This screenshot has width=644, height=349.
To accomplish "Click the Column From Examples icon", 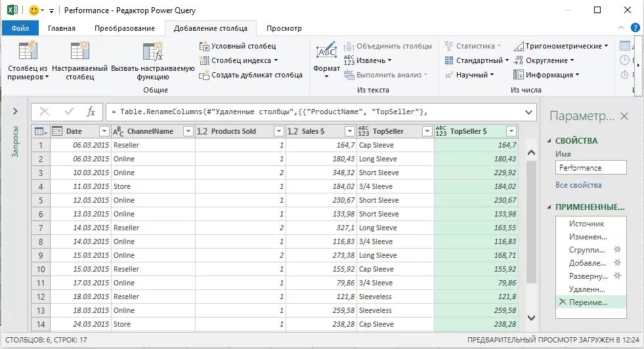I will pyautogui.click(x=28, y=51).
